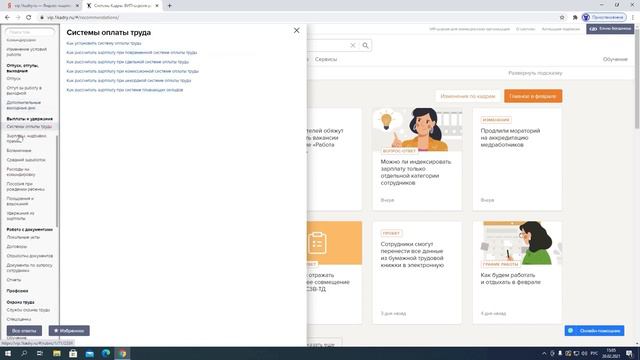640x360 pixels.
Task: Select Командировки in the sidebar
Action: click(21, 40)
